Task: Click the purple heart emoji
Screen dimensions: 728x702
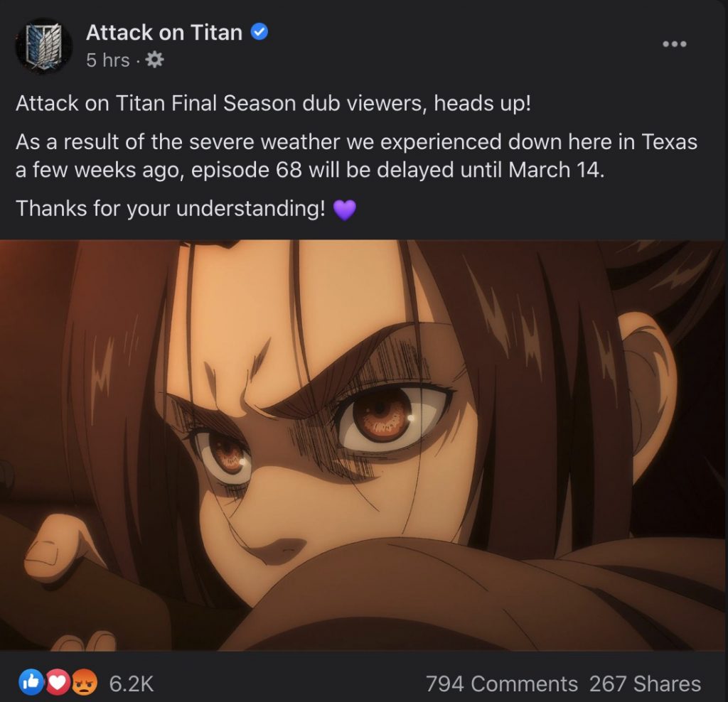Action: 345,210
